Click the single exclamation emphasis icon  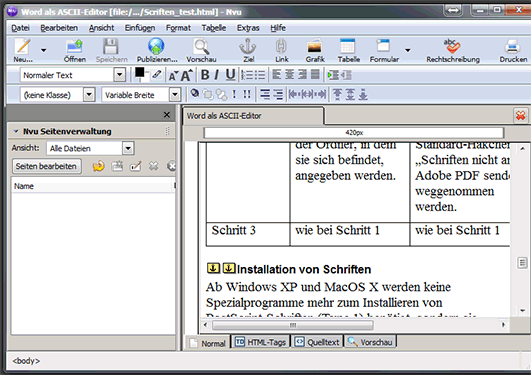click(x=234, y=94)
